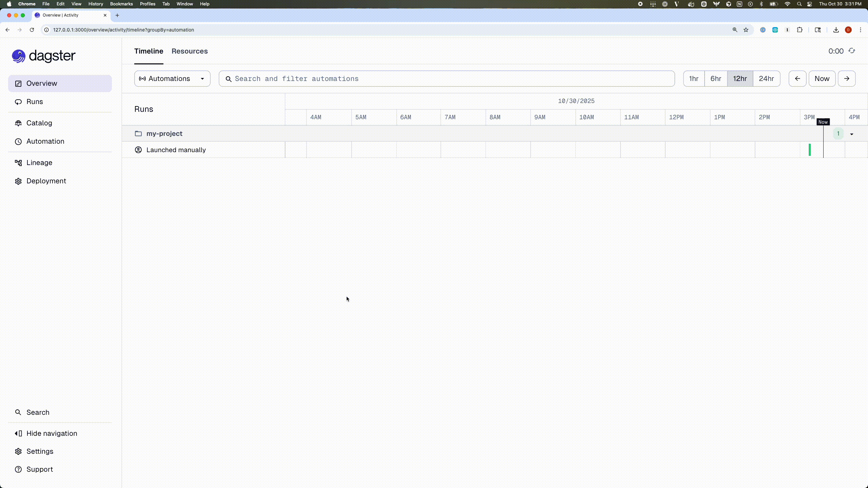Open the Bookmarks menu in menu bar
This screenshot has width=868, height=488.
point(121,4)
